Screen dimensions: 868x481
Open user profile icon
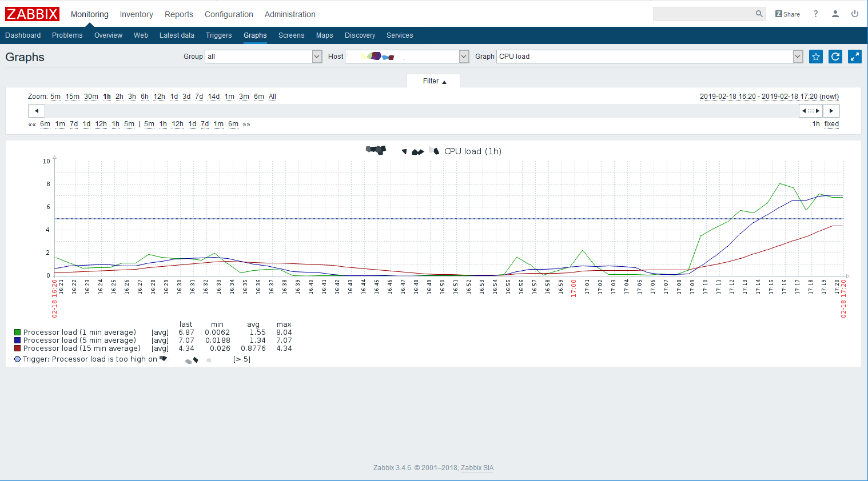click(835, 14)
